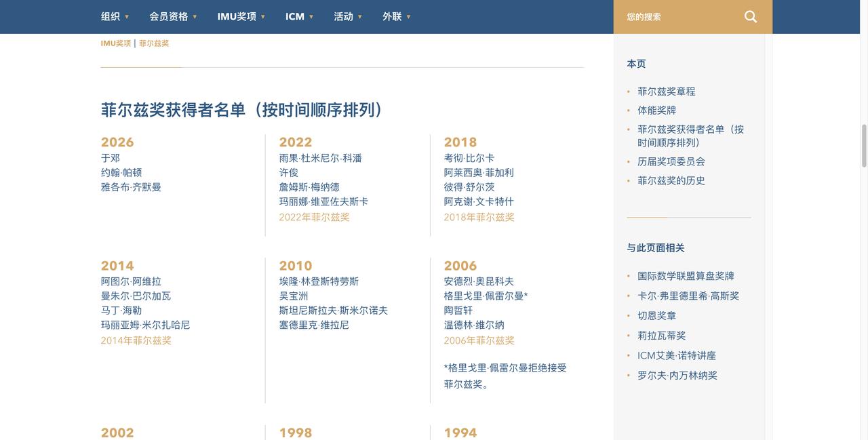The image size is (868, 440).
Task: Click the 2010 year heading
Action: [296, 266]
